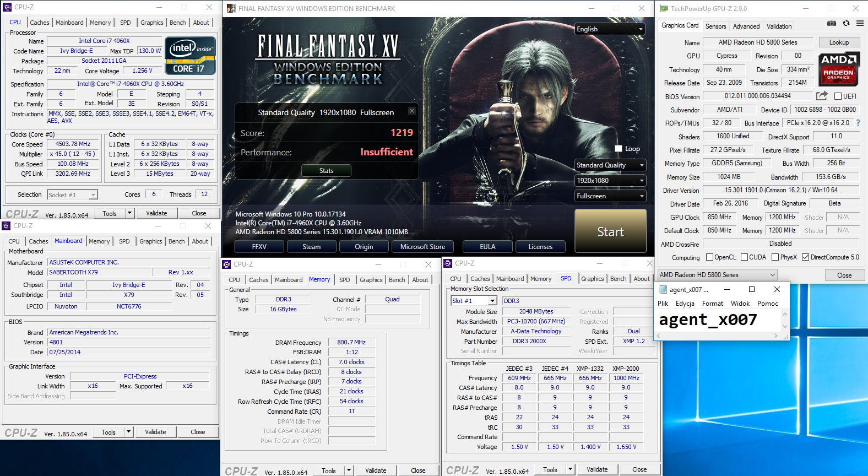Close the FFXV score panel with its X
This screenshot has width=868, height=476.
click(411, 111)
